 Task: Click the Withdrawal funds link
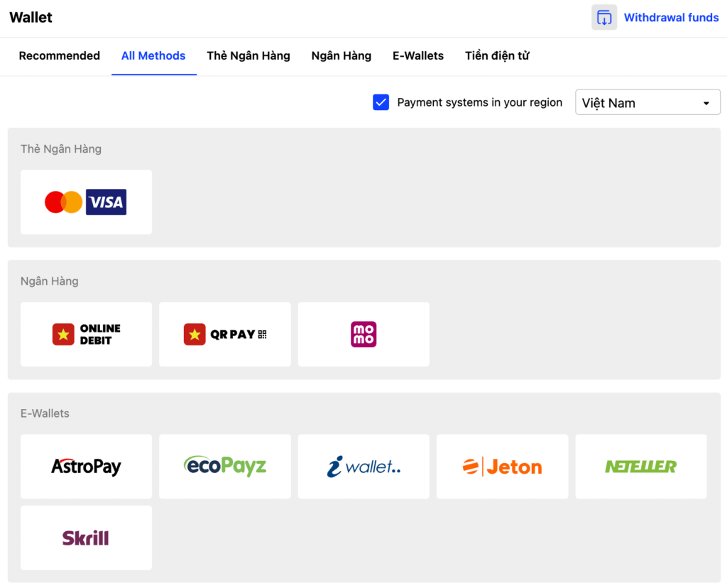[x=671, y=18]
